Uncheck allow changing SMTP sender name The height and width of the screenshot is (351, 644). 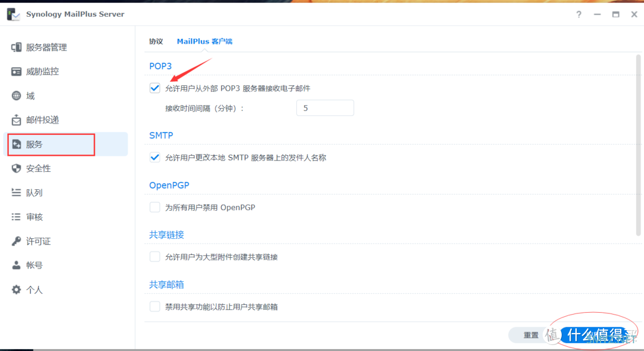point(155,158)
